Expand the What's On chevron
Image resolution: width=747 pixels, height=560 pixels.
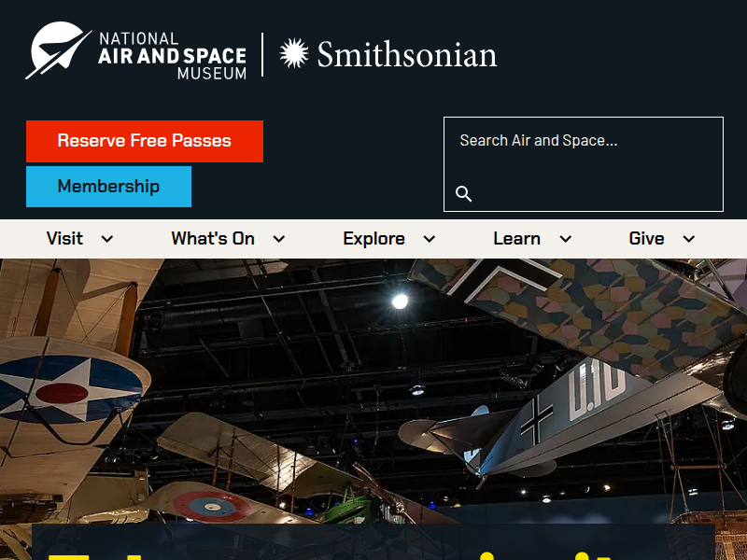point(279,239)
